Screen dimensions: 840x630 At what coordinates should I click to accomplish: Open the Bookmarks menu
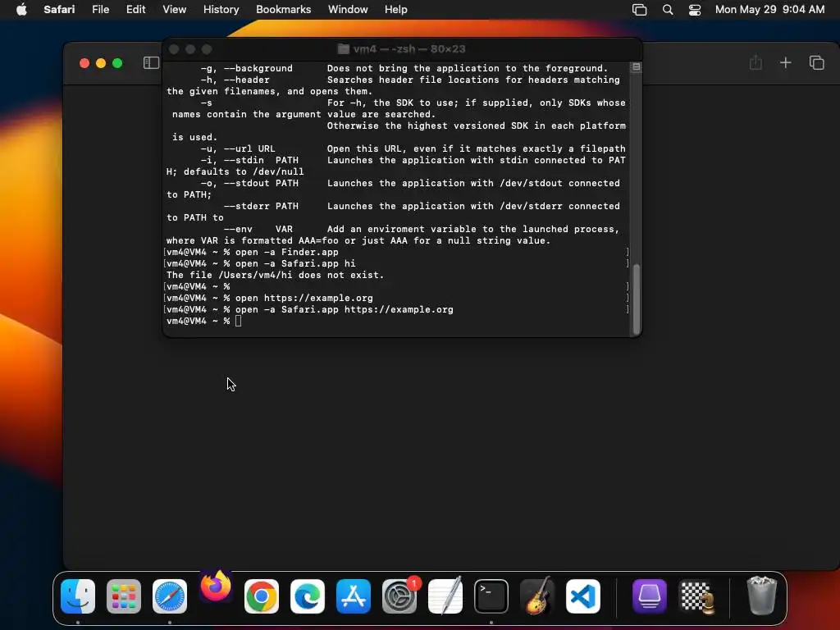283,10
